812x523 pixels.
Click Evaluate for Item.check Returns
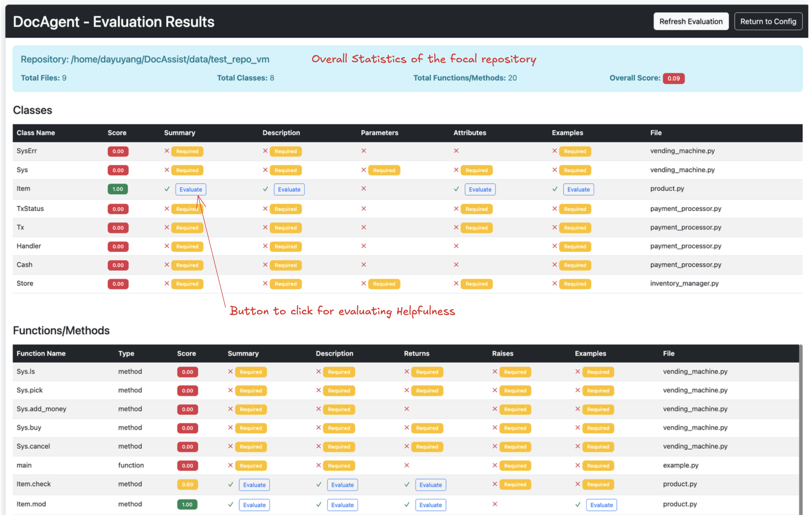tap(430, 485)
